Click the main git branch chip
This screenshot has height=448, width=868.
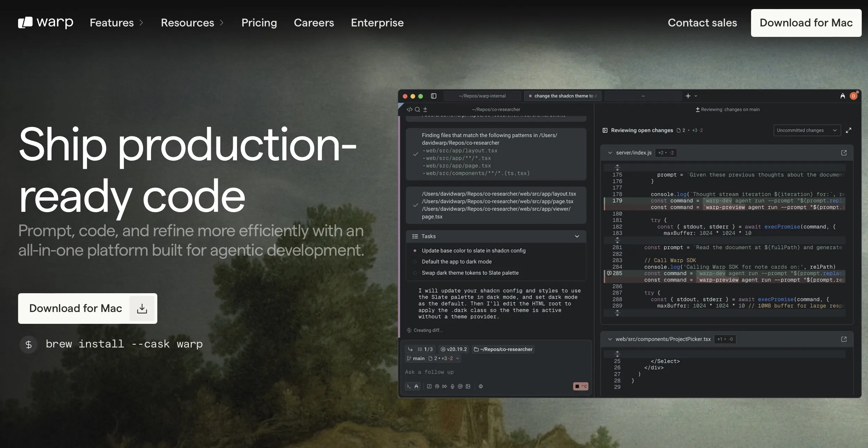(416, 359)
